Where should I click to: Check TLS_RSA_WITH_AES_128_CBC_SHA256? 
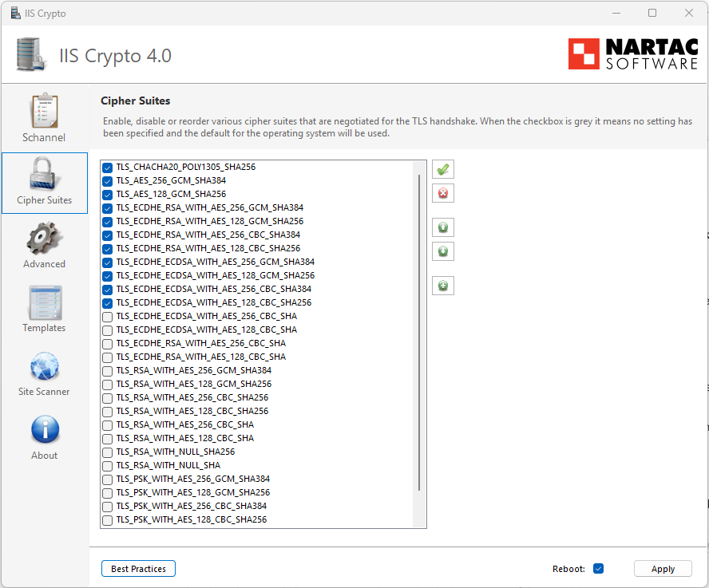tap(107, 412)
